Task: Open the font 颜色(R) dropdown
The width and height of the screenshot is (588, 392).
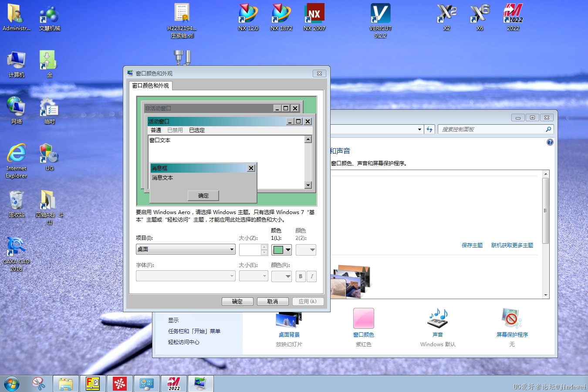Action: pos(281,276)
